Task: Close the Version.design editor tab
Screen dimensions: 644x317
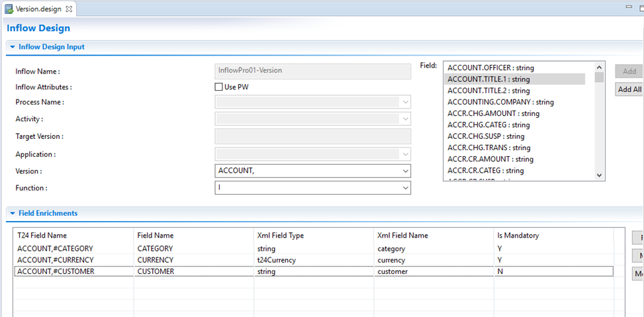Action: pyautogui.click(x=69, y=9)
